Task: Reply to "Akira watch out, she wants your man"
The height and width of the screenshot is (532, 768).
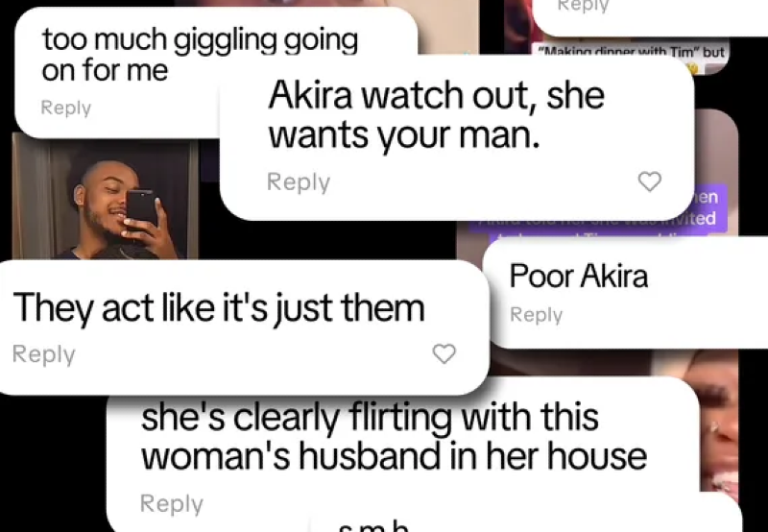Action: point(299,182)
